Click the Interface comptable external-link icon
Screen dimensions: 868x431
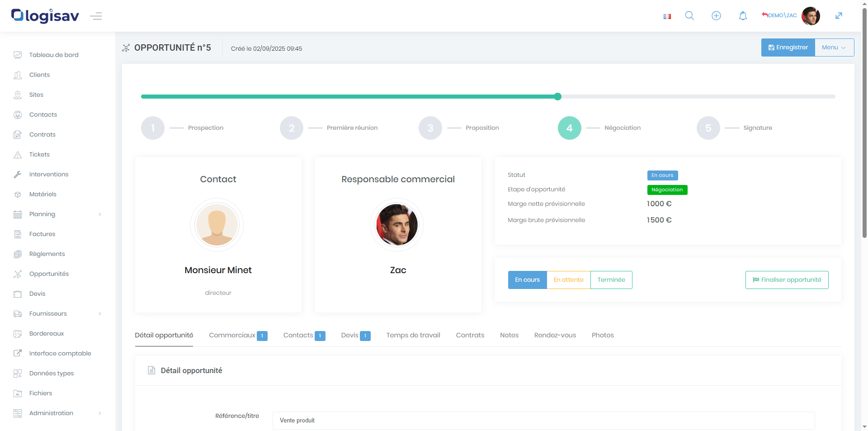point(18,354)
